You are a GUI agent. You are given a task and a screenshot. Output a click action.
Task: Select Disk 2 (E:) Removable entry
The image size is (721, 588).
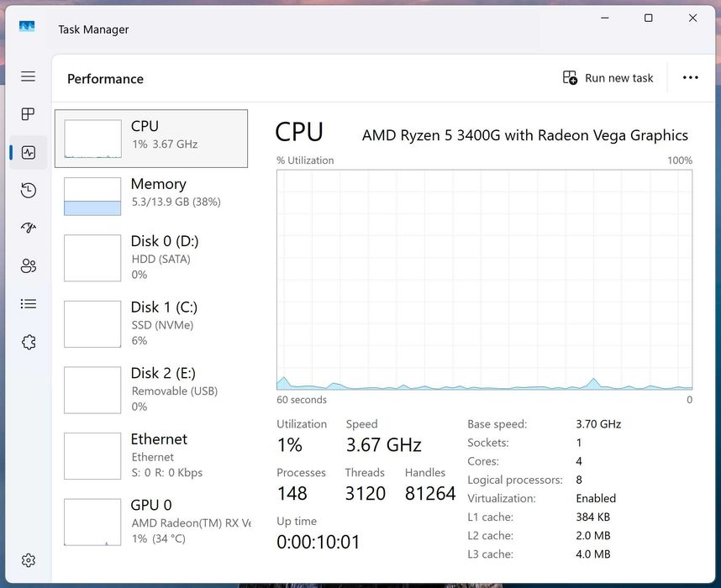point(151,390)
